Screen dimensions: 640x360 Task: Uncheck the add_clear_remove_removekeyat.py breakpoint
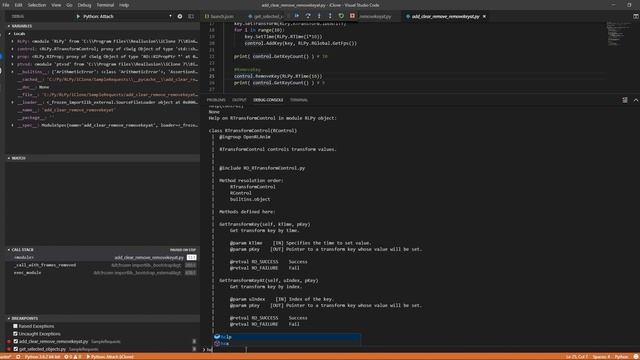(16, 342)
